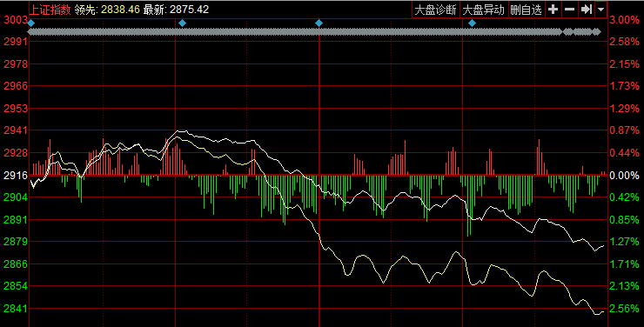Screen dimensions: 644x327
Task: Click the 2.56% bottom percentage label
Action: 624,309
